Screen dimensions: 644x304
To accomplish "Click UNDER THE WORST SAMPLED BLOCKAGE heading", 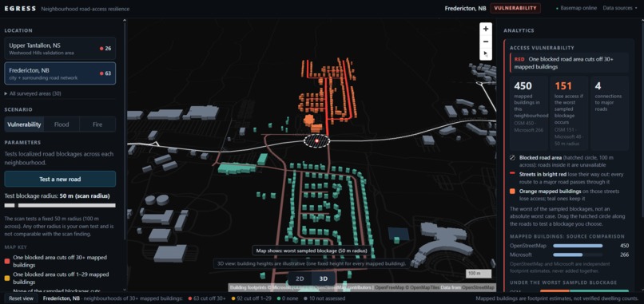I will 563,282.
